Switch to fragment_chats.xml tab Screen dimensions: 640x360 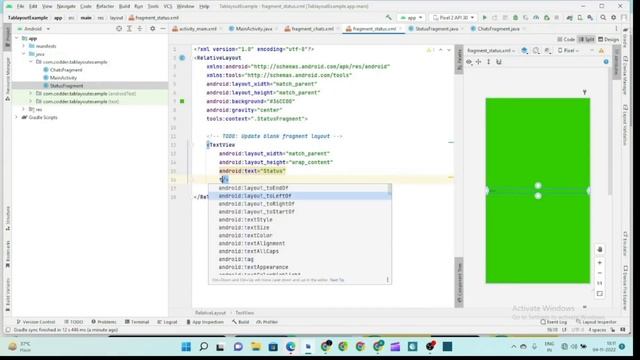pos(312,29)
